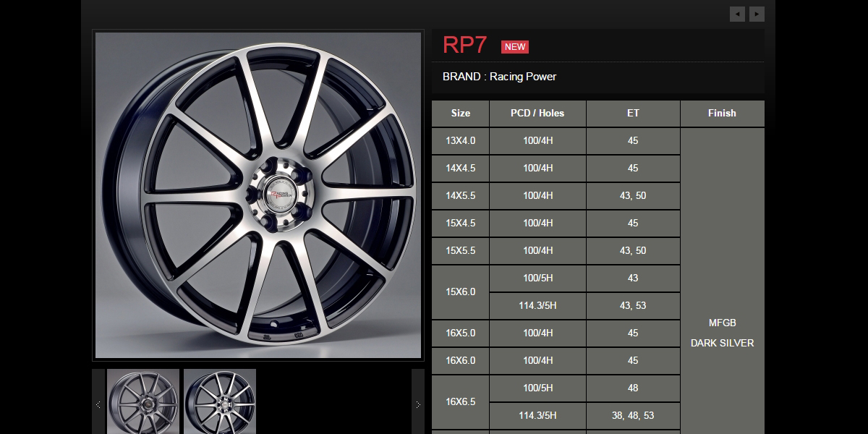Click ET 43, 50 in 14X5.5 row
The width and height of the screenshot is (868, 434).
[x=633, y=196]
